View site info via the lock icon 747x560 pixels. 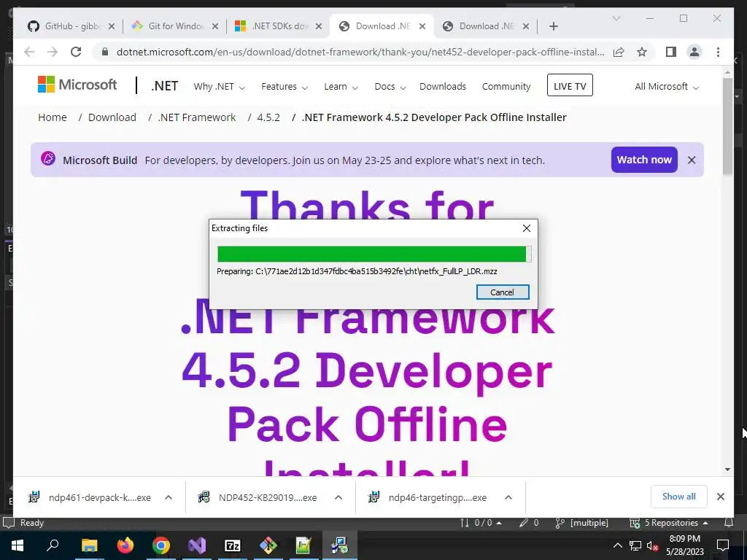click(105, 52)
